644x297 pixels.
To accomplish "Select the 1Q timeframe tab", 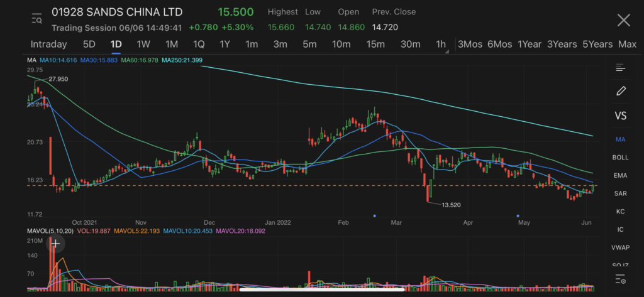I will point(199,45).
